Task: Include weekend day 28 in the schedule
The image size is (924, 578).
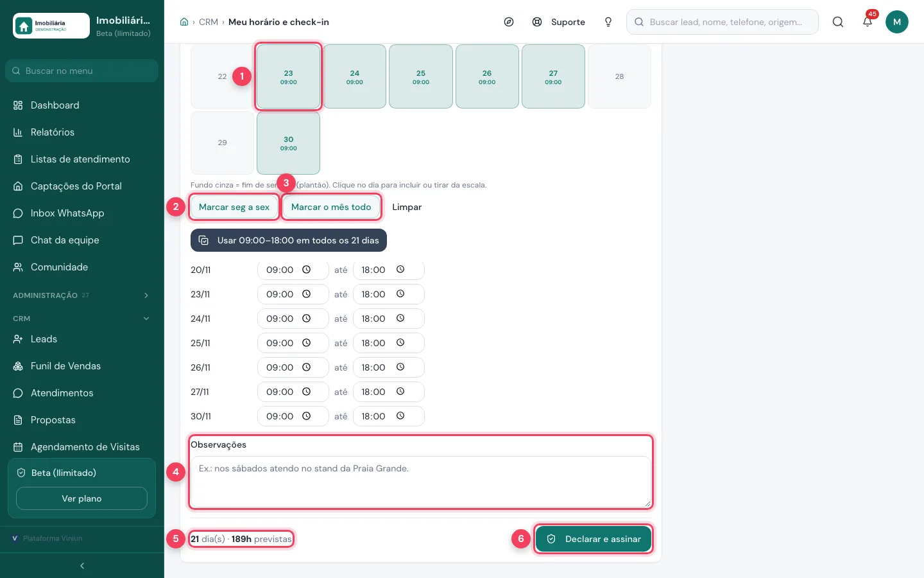Action: 619,76
